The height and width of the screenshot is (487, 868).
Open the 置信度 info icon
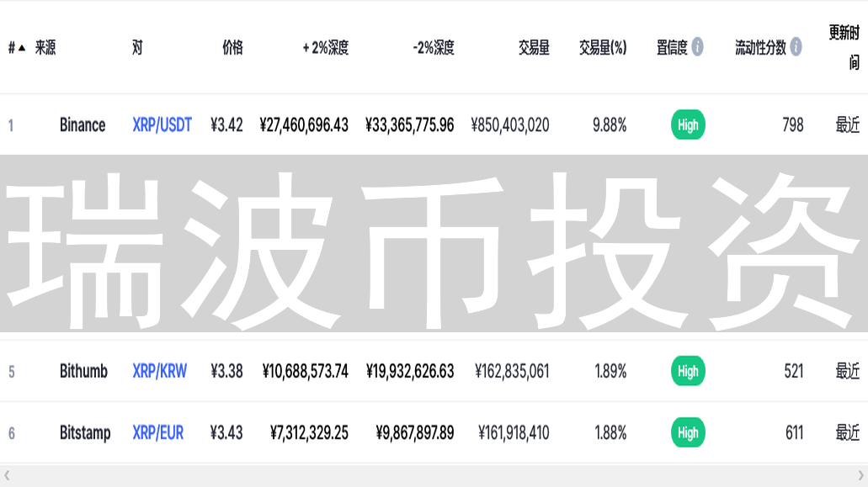(x=697, y=47)
